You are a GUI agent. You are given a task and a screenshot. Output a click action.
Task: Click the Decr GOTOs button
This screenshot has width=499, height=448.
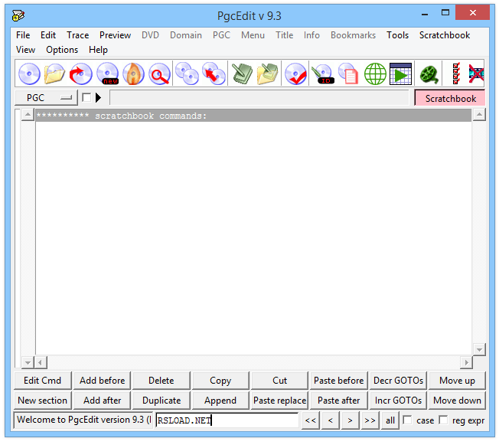398,381
